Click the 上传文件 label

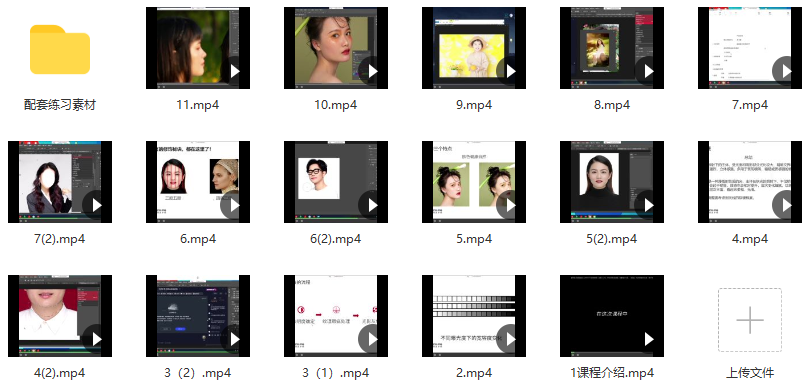coord(750,372)
